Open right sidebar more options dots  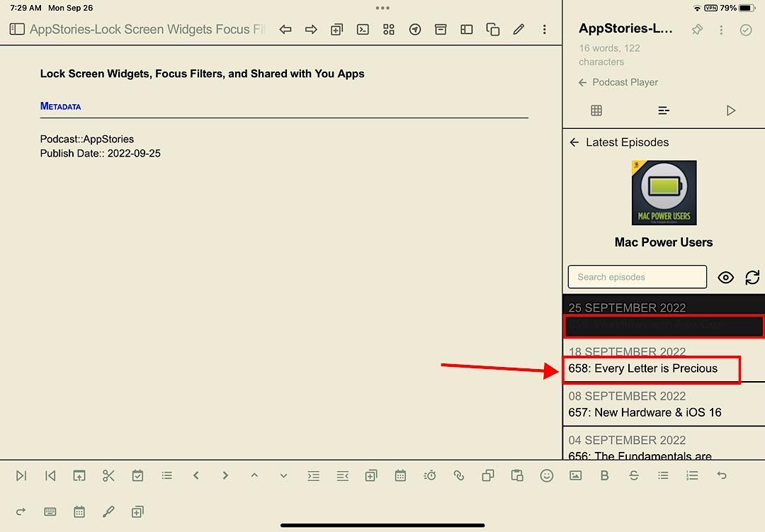pos(721,30)
